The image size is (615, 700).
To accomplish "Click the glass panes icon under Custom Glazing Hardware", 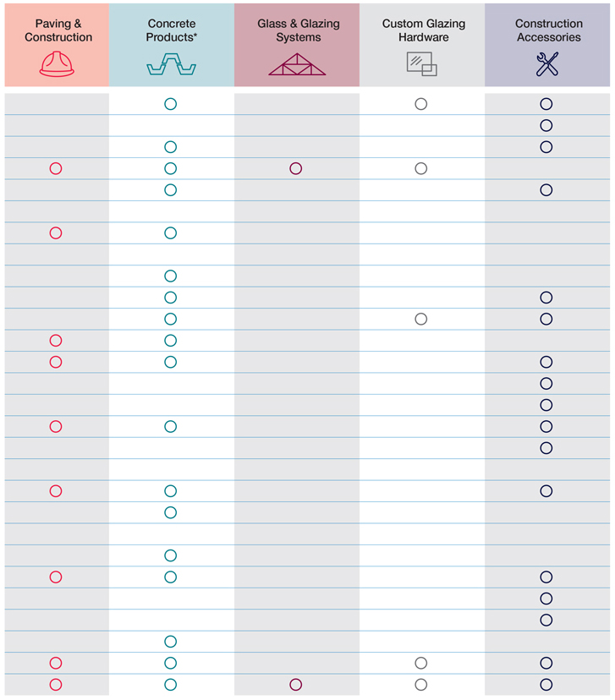I will (x=421, y=64).
